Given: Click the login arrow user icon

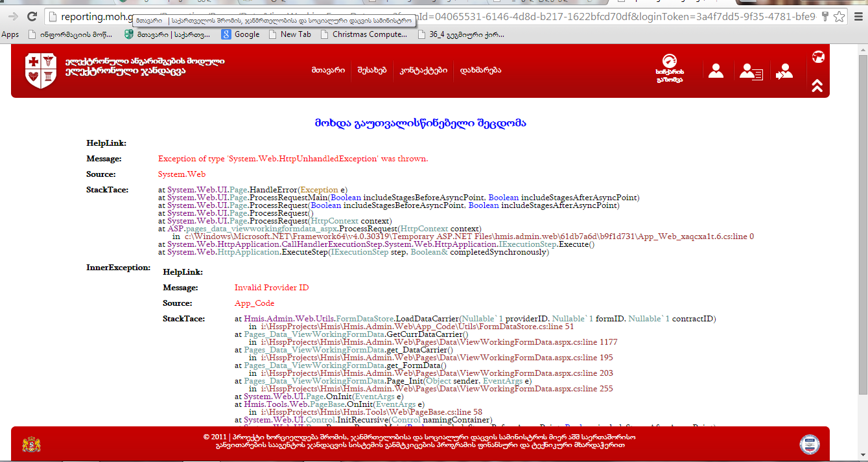Looking at the screenshot, I should [784, 71].
